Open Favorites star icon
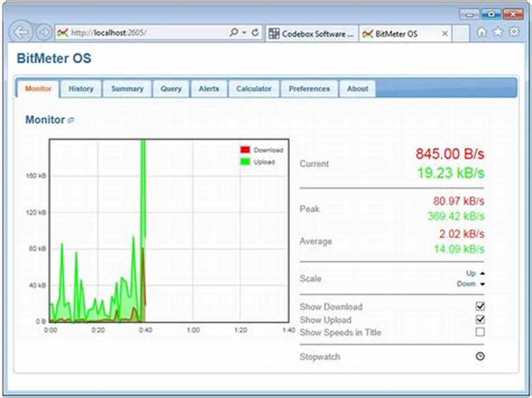This screenshot has width=532, height=398. point(498,32)
